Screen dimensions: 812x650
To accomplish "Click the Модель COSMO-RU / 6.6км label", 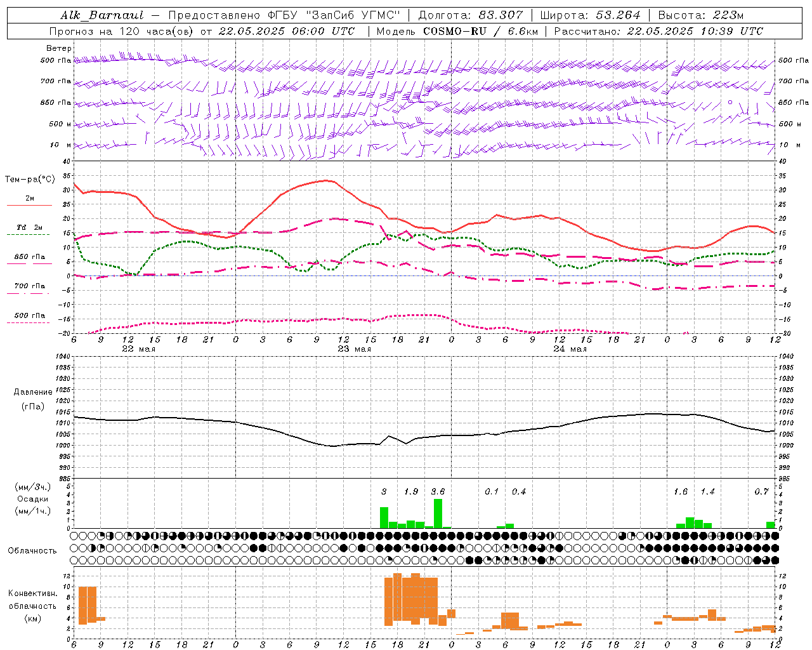I will pos(456,31).
